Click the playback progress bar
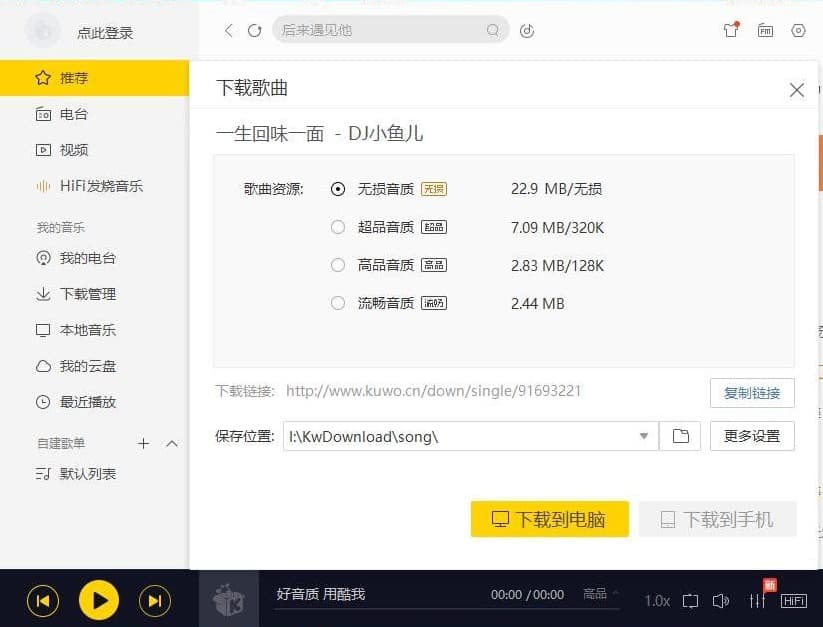The width and height of the screenshot is (823, 627). (446, 610)
